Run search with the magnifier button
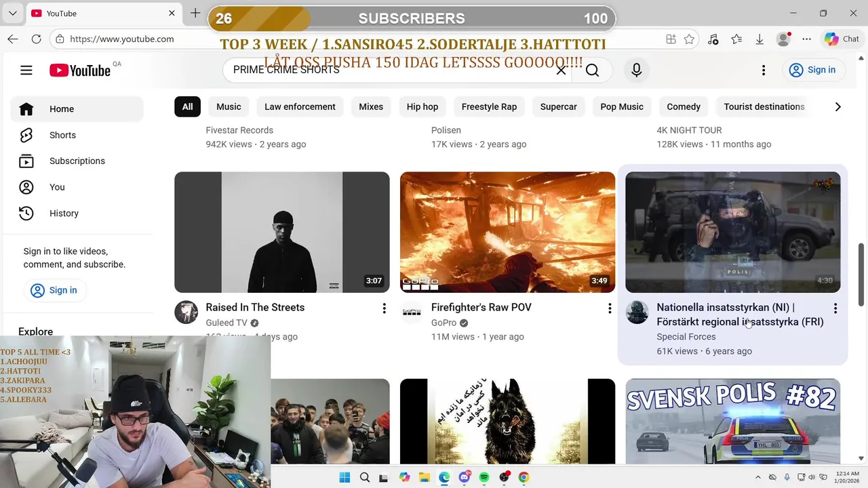 tap(592, 70)
